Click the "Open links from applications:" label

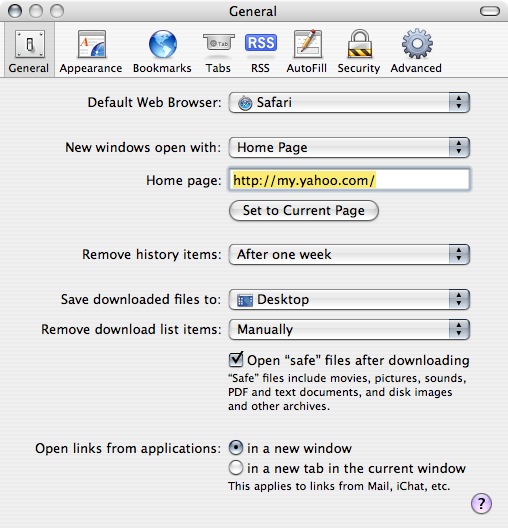128,448
